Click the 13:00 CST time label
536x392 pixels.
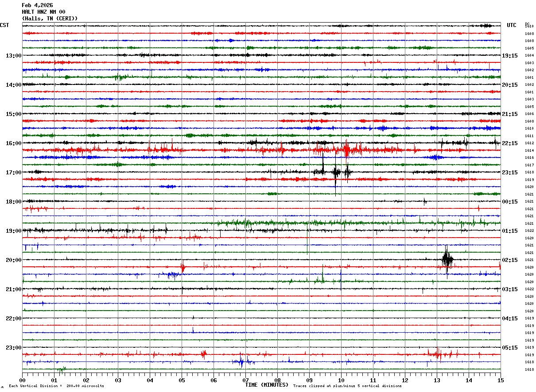14,56
